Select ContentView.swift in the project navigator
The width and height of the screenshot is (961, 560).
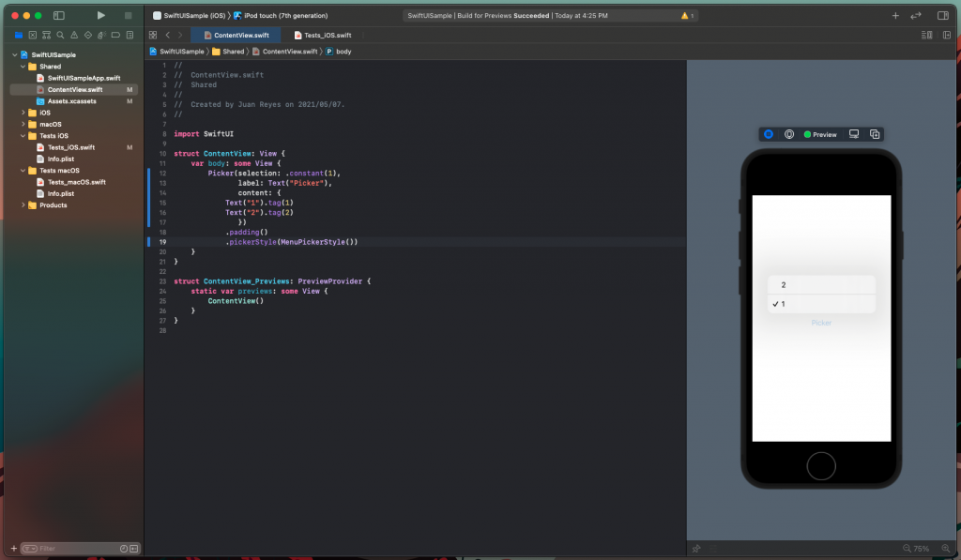73,89
